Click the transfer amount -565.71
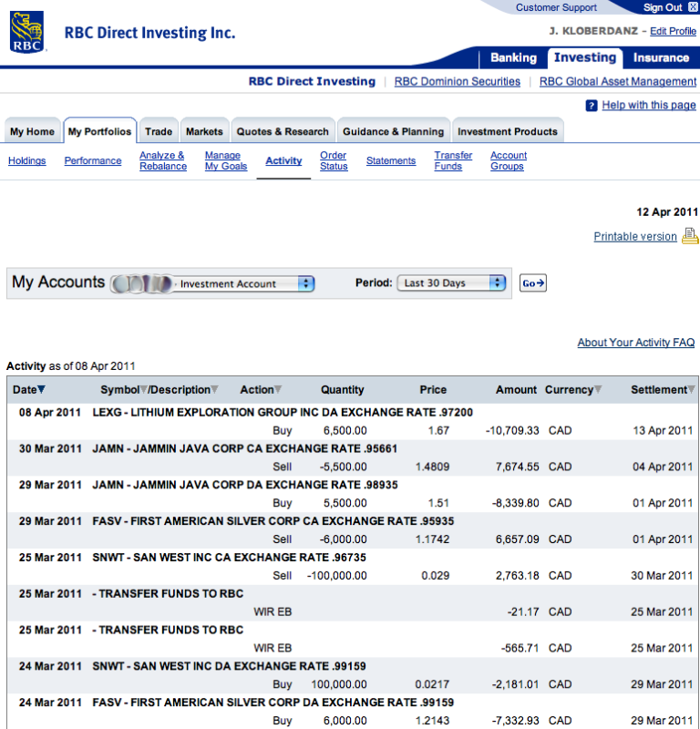This screenshot has width=700, height=729. pyautogui.click(x=520, y=648)
